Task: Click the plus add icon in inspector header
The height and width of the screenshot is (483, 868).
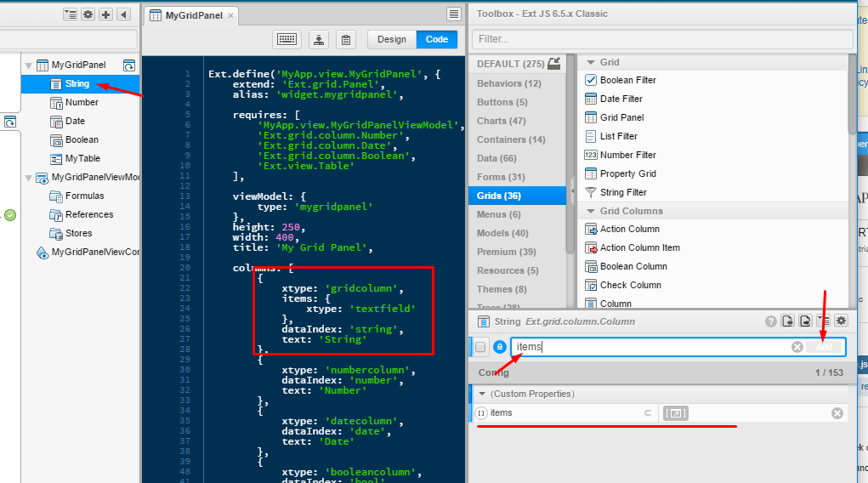Action: 105,14
